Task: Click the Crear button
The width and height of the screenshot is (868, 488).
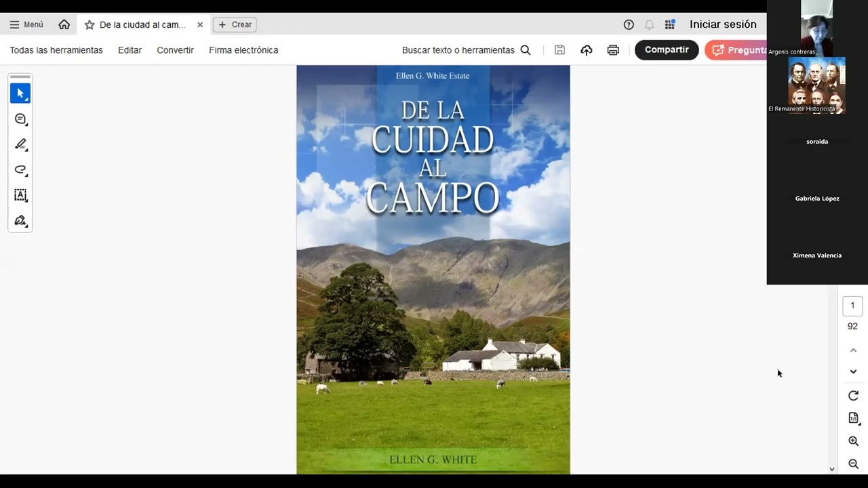Action: 235,24
